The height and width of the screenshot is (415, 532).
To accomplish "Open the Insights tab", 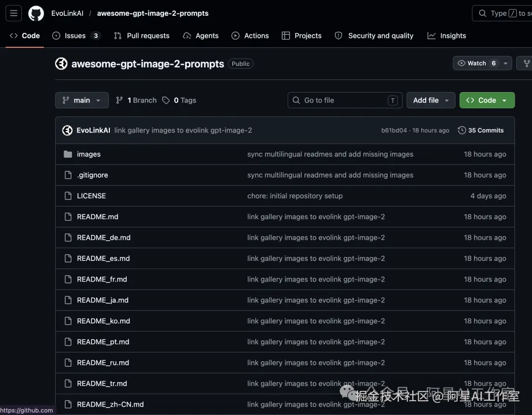I will point(446,35).
